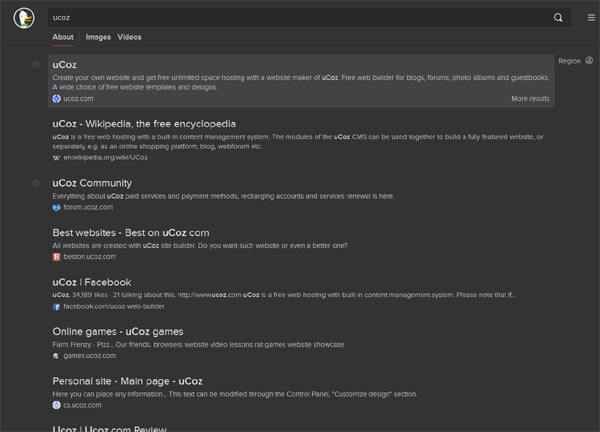Viewport: 600px width, 432px height.
Task: Switch to the Videos tab
Action: pos(129,37)
